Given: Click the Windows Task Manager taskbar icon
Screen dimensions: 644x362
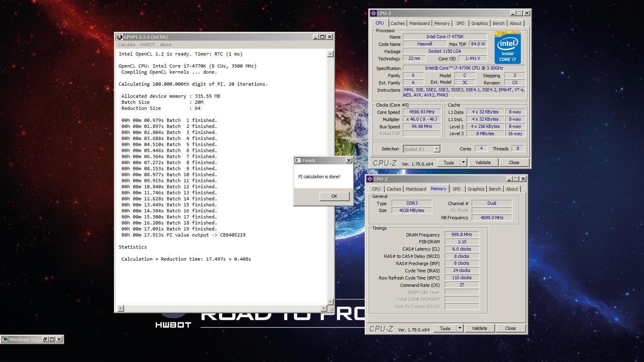Looking at the screenshot, I should (5, 339).
